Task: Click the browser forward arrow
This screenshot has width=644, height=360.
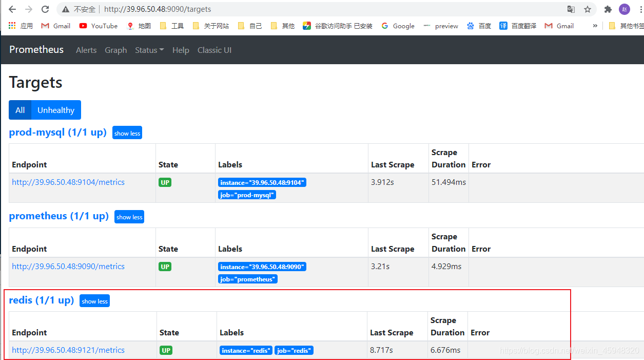Action: [x=29, y=9]
